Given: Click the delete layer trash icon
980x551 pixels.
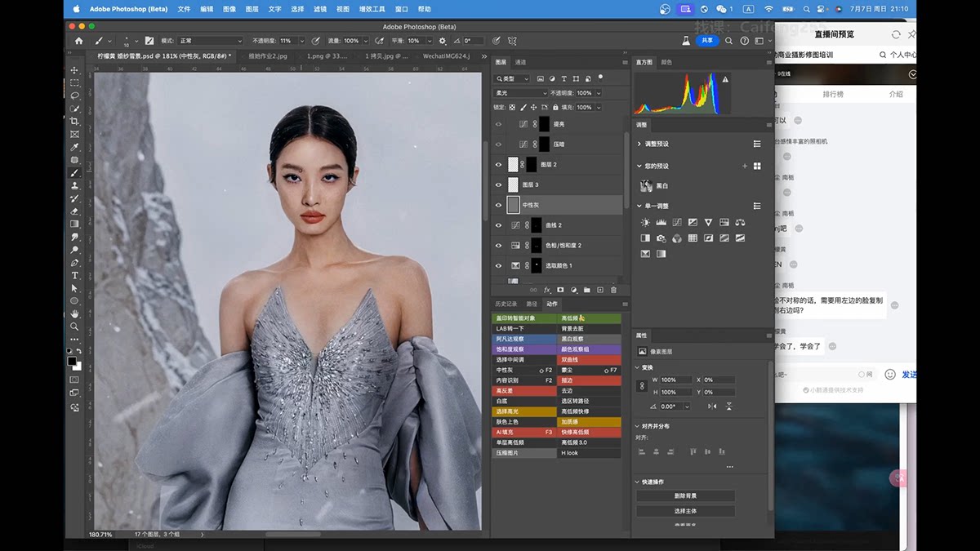Looking at the screenshot, I should (613, 290).
